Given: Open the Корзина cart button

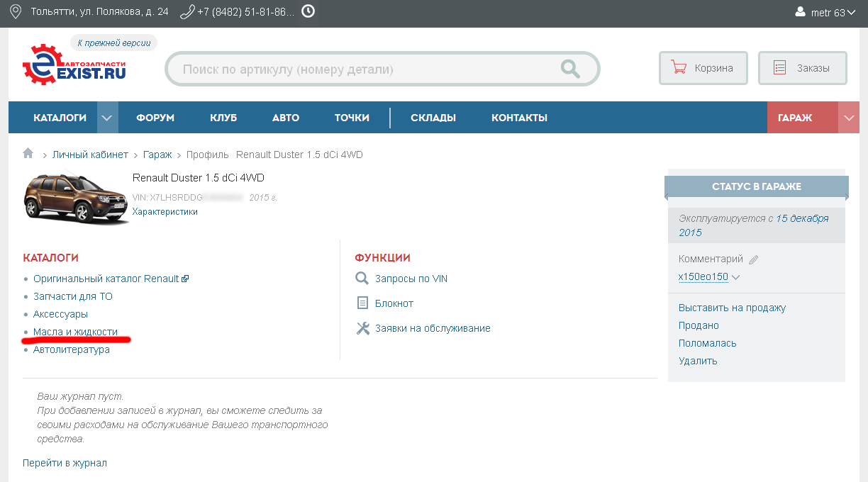Looking at the screenshot, I should click(x=703, y=69).
